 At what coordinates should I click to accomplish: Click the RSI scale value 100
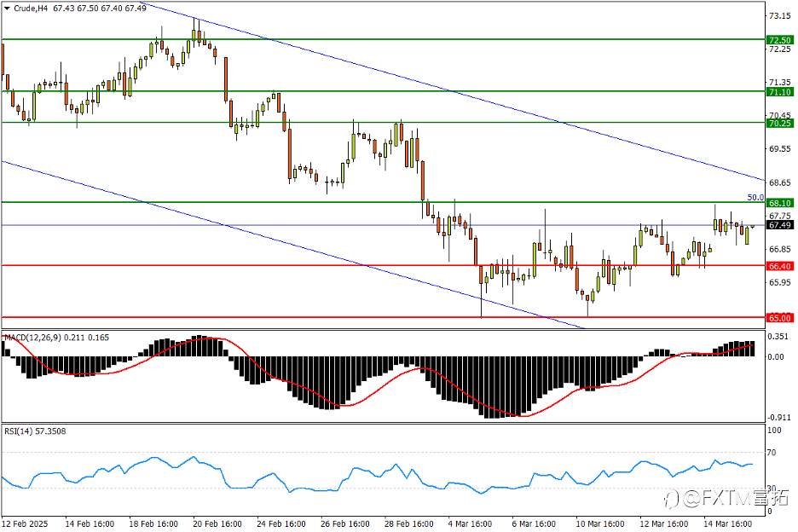point(774,431)
